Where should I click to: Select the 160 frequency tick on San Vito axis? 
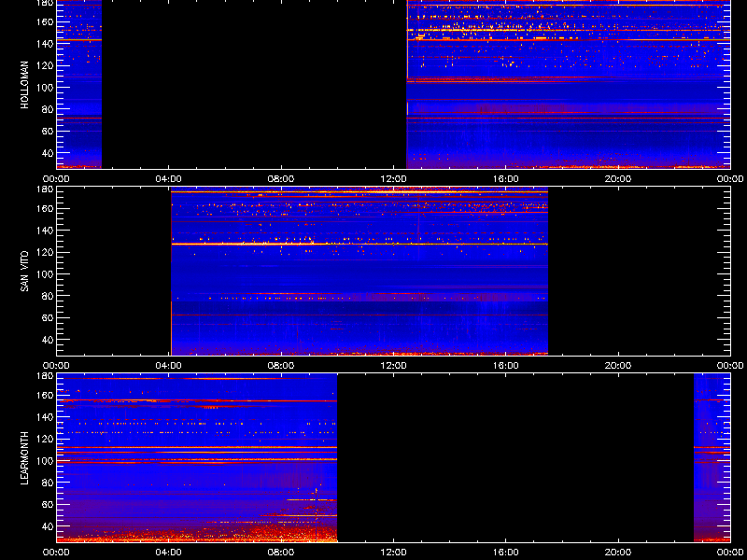[x=46, y=208]
